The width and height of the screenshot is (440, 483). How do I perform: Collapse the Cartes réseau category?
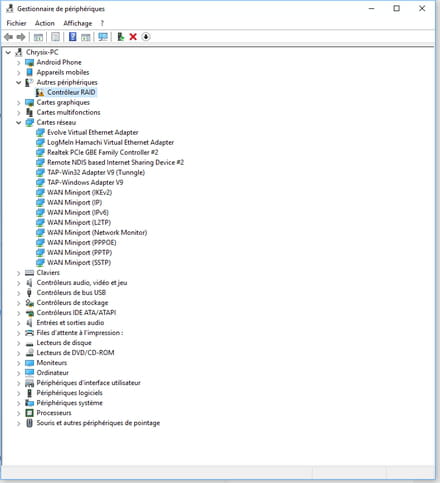19,123
